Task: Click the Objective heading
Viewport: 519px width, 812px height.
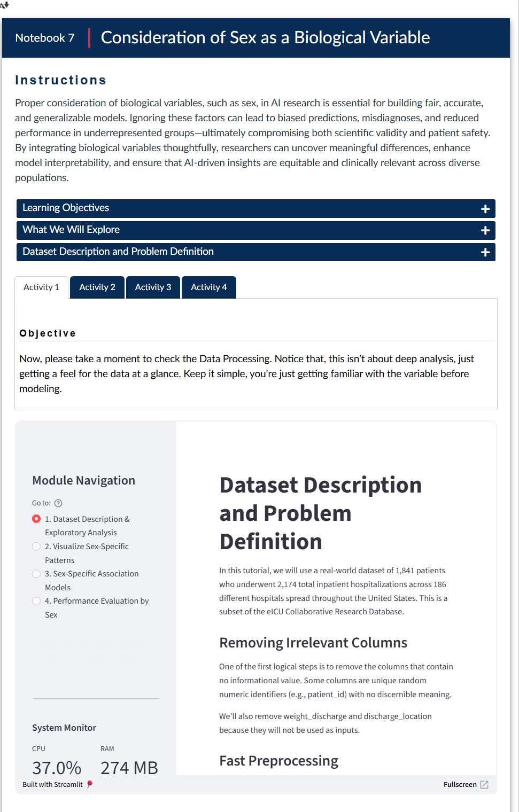Action: (x=48, y=333)
